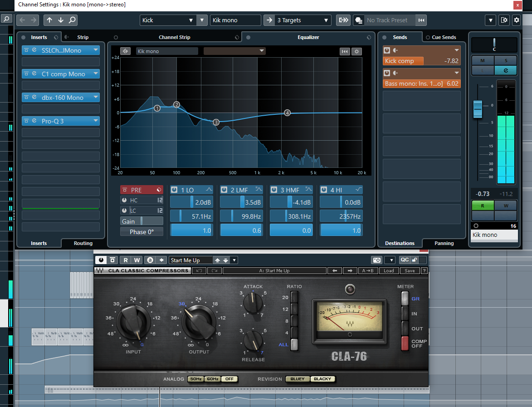
Task: Enable the high cut HC filter
Action: coord(125,200)
